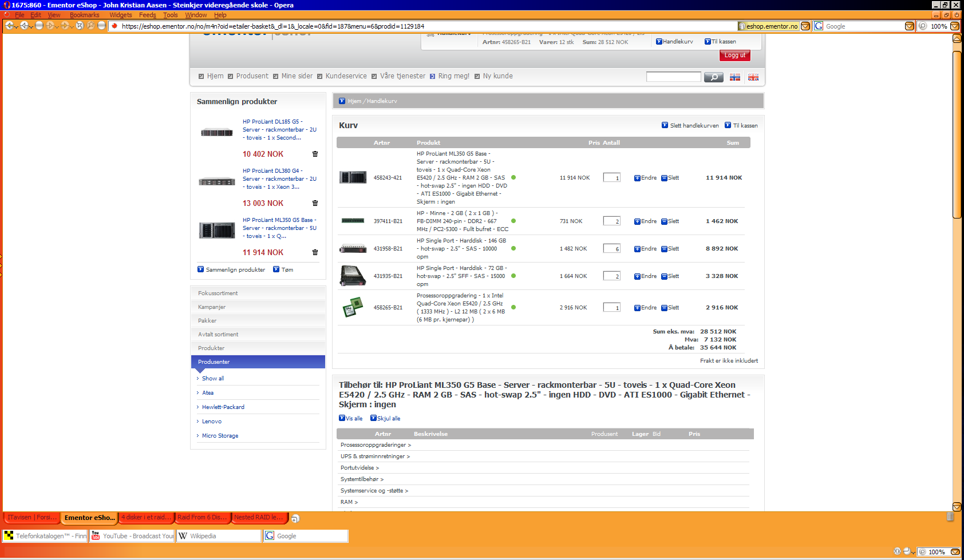Click Slett handlekurven link
964x560 pixels.
coord(690,125)
